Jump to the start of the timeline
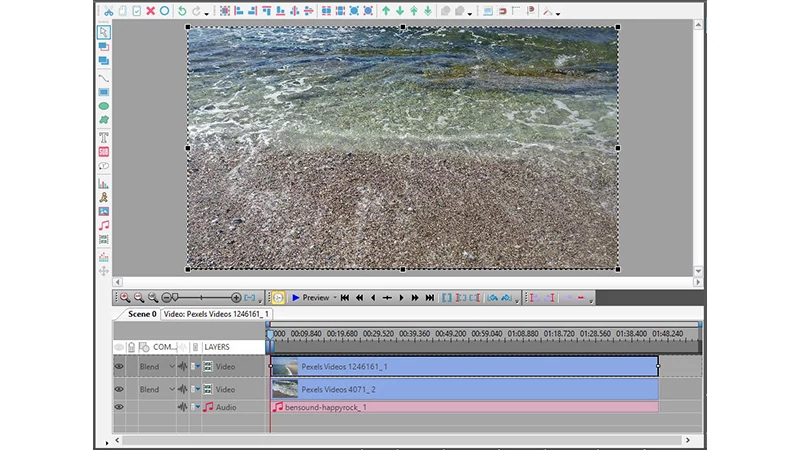This screenshot has width=800, height=450. pyautogui.click(x=345, y=297)
